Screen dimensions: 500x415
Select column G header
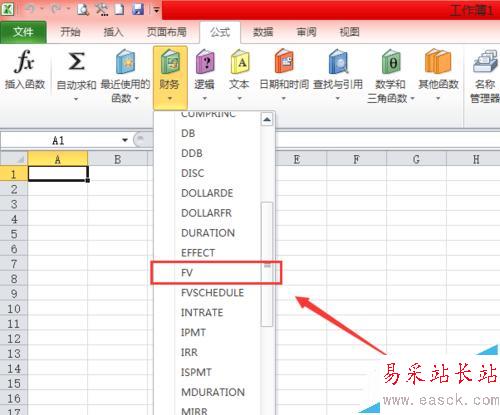(416, 159)
